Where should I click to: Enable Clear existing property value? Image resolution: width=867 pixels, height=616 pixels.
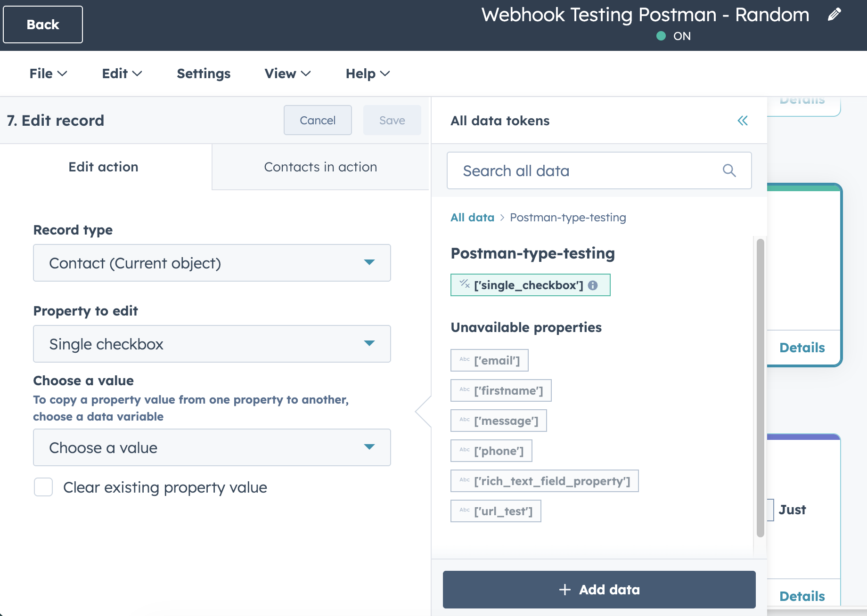43,487
